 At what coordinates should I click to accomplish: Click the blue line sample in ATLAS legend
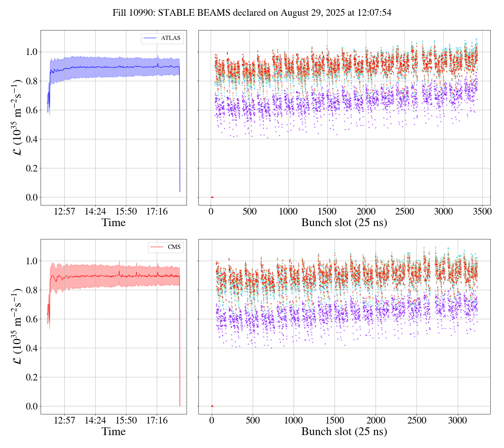pyautogui.click(x=150, y=38)
